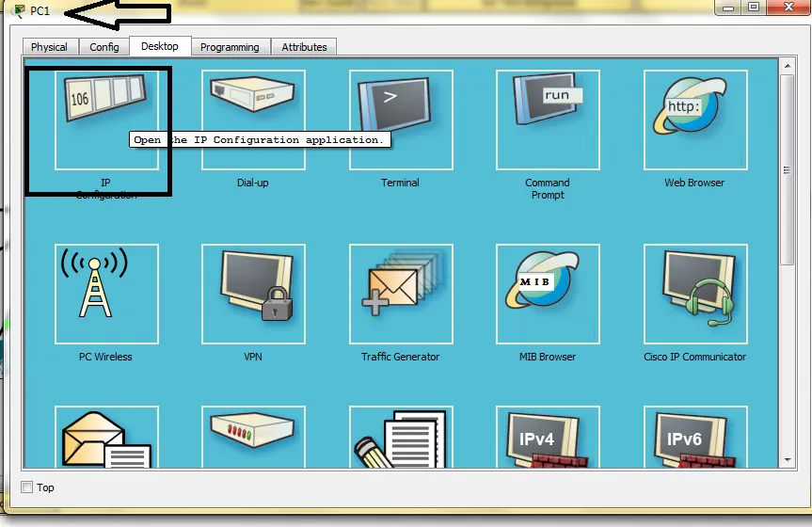The width and height of the screenshot is (812, 527).
Task: Click the MIB Browser label text
Action: (548, 357)
